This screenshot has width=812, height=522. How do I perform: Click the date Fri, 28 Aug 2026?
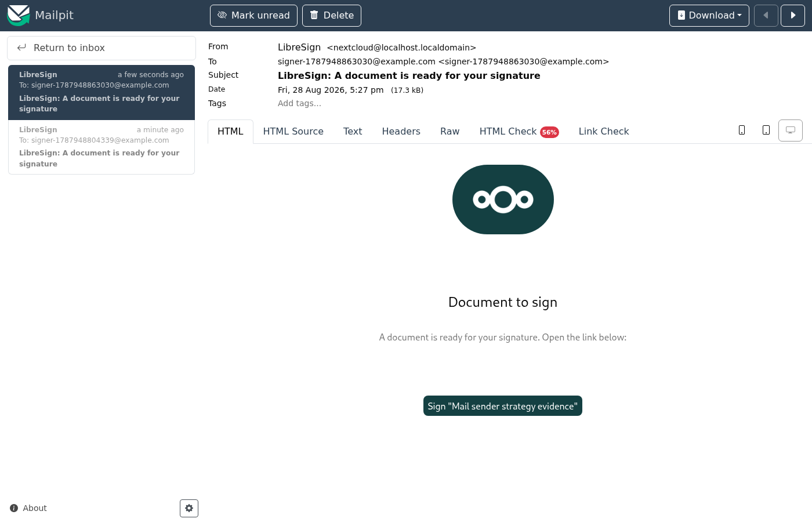pos(331,90)
